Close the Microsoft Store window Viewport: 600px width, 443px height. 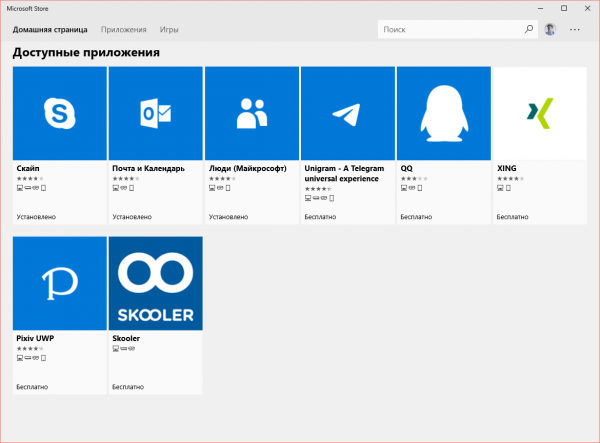click(x=587, y=8)
